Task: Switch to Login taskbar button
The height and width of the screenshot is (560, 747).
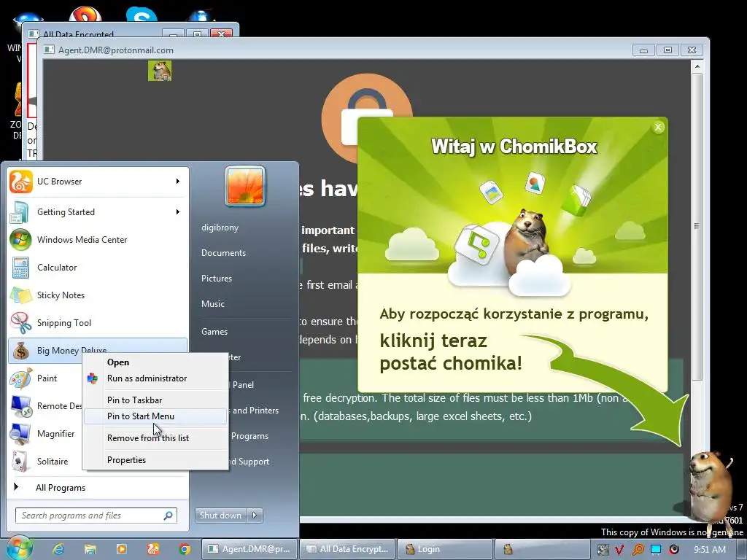Action: pyautogui.click(x=445, y=549)
